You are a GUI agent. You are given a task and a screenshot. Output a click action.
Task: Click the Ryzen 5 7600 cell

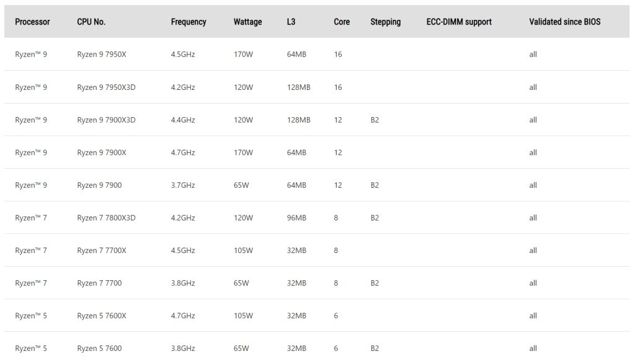click(x=99, y=348)
